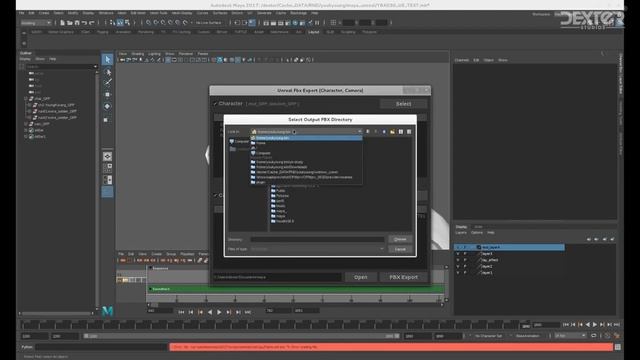Click Cancel in file dialog
The width and height of the screenshot is (640, 360).
coord(400,249)
